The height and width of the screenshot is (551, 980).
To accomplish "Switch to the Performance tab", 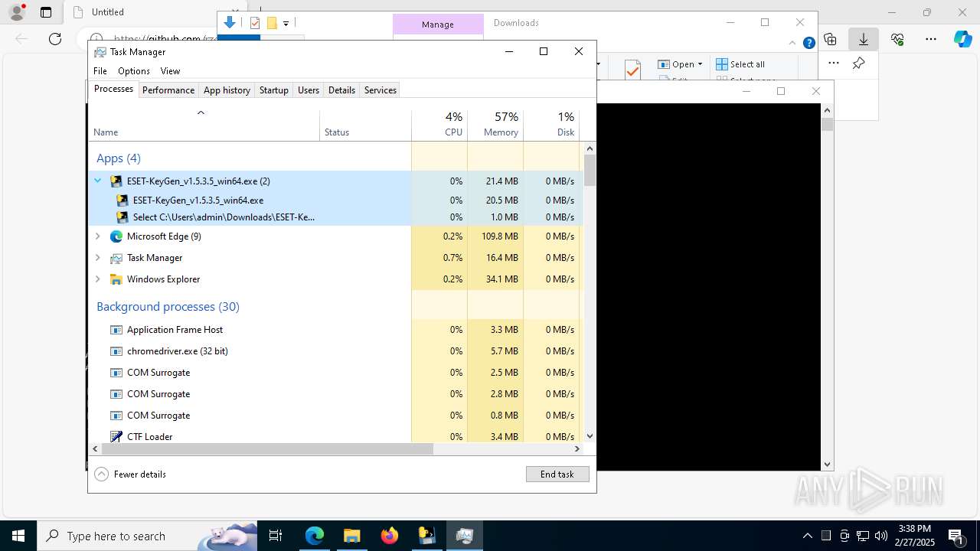I will pyautogui.click(x=168, y=90).
